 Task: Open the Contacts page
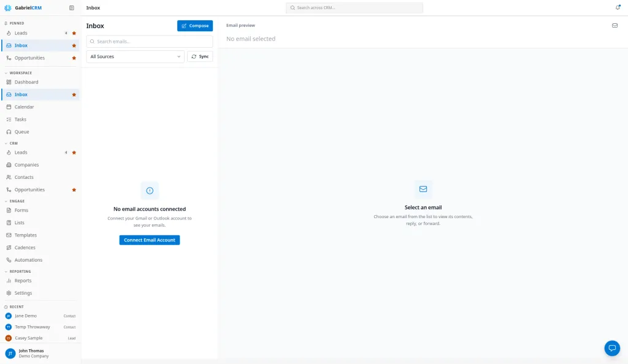40,177
